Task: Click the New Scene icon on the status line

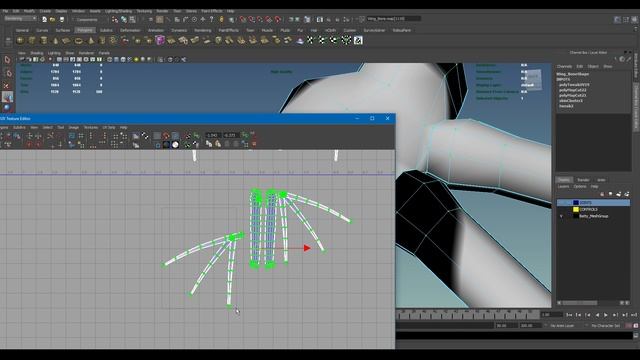Action: pyautogui.click(x=44, y=19)
